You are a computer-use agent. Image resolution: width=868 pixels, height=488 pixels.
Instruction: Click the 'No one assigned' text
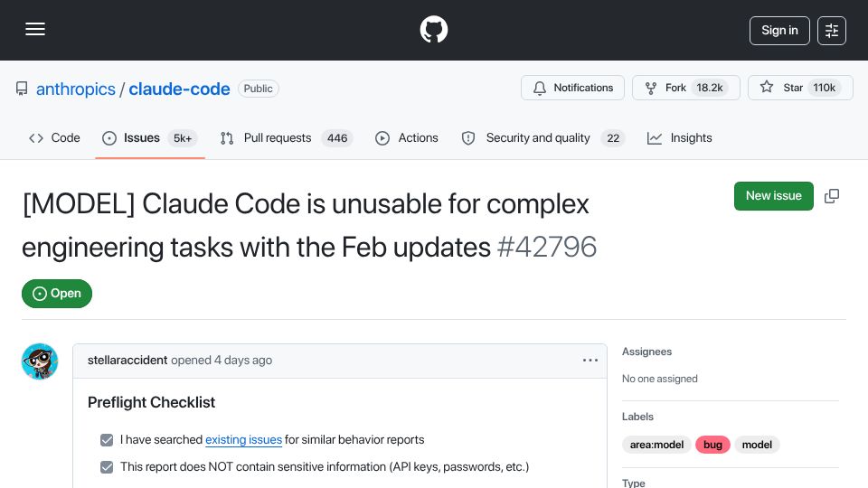tap(660, 379)
